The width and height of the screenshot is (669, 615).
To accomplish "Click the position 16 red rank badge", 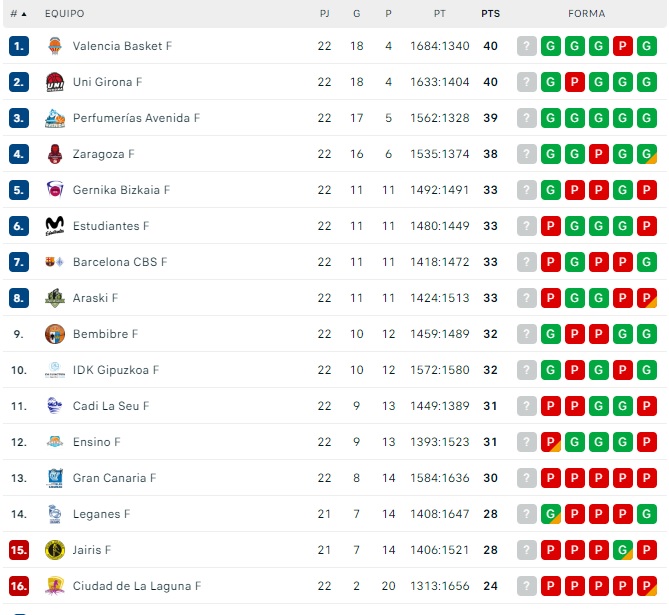I will [19, 586].
